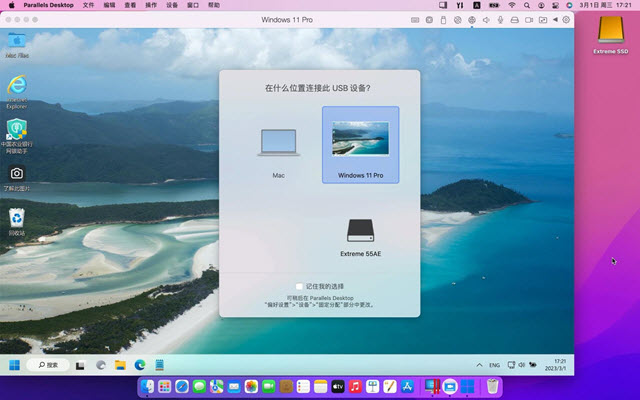Enable the 记住我的选择 checkbox
Viewport: 640px width, 400px height.
[x=299, y=287]
